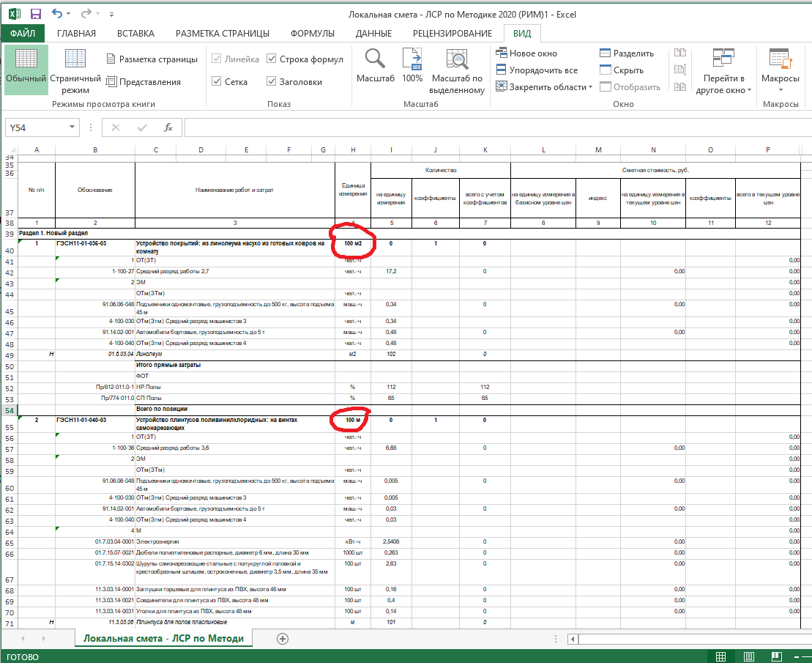Open Представления custom views

[x=144, y=82]
